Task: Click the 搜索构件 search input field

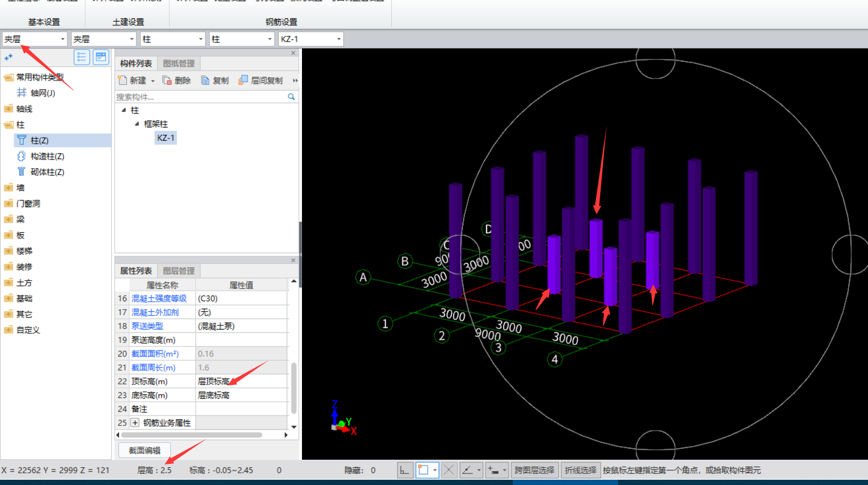Action: pos(201,97)
